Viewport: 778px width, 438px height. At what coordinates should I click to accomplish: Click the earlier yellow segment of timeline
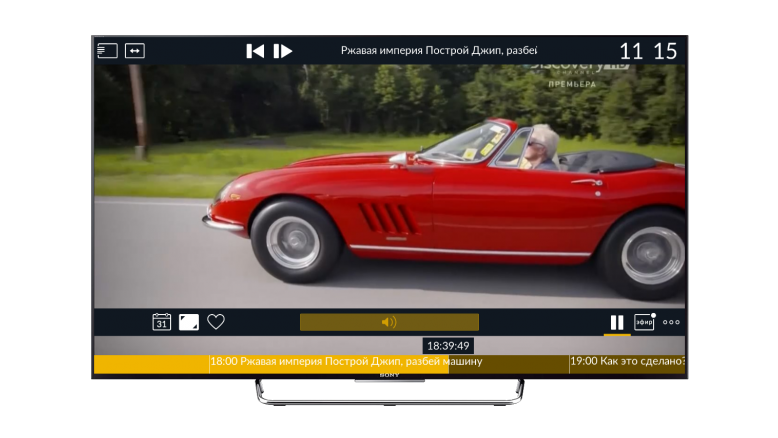[x=150, y=364]
